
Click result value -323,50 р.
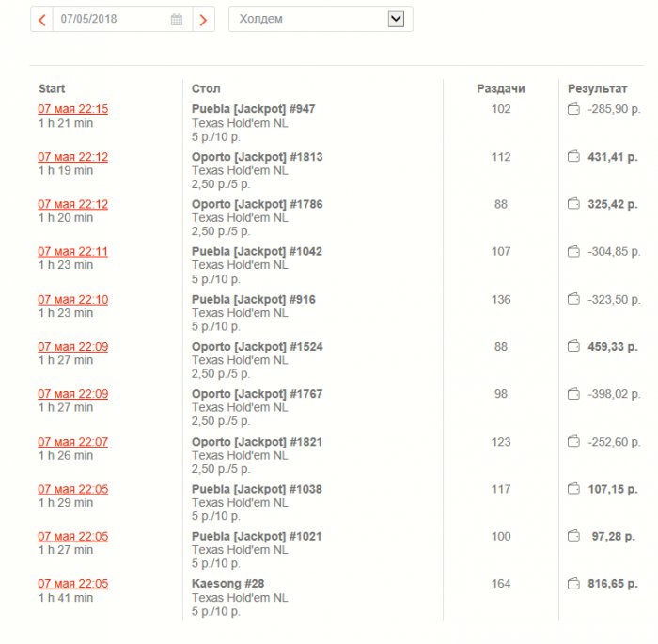coord(614,299)
